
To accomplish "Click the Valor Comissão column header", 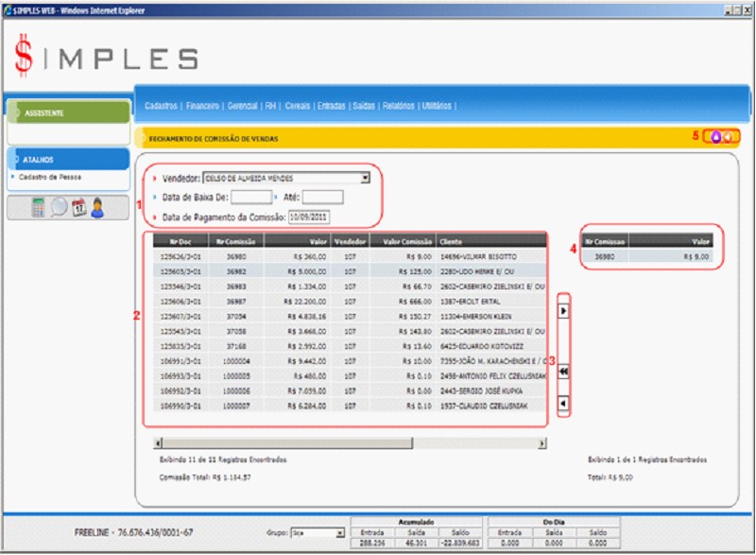I will [403, 242].
